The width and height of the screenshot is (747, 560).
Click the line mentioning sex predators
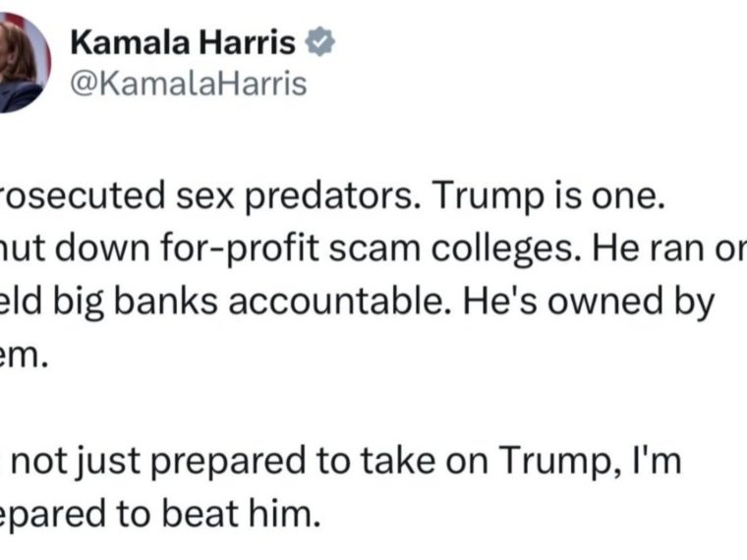pyautogui.click(x=332, y=196)
